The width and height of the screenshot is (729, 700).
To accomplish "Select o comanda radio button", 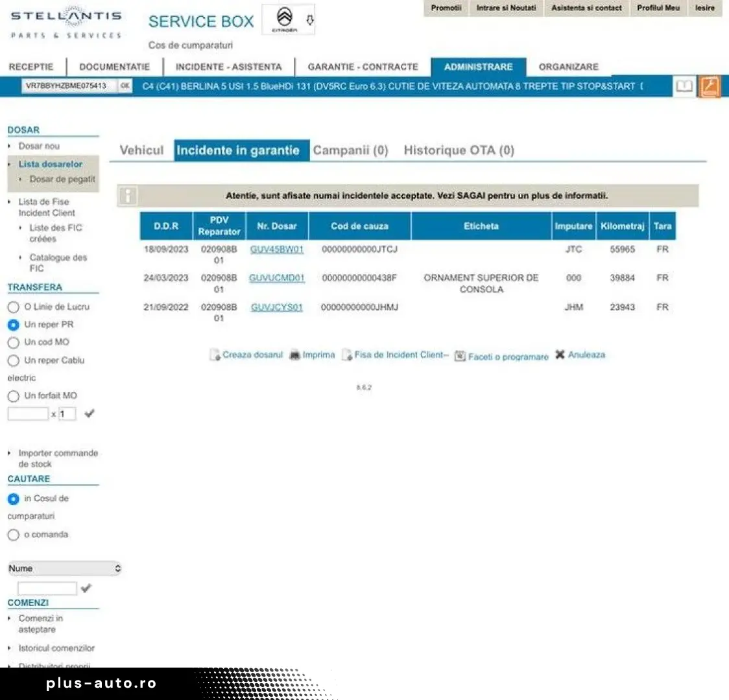I will 14,535.
